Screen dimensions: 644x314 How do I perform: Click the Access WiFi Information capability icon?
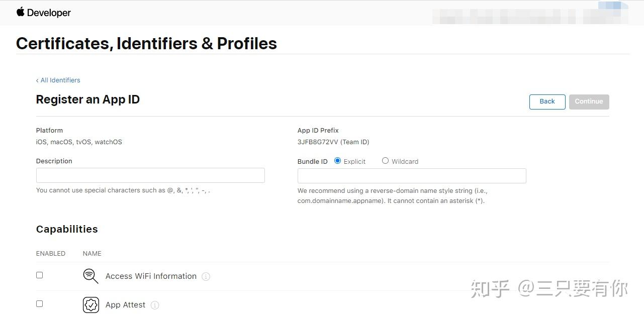point(90,276)
